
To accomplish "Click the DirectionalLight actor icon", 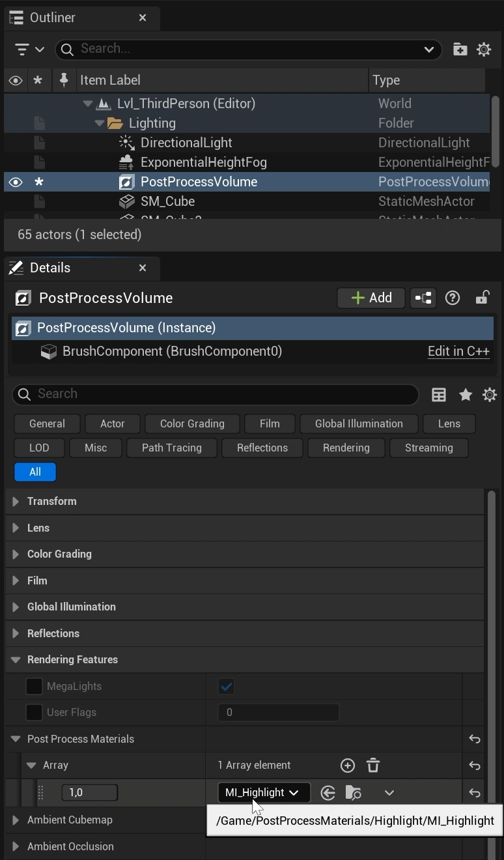I will point(126,143).
